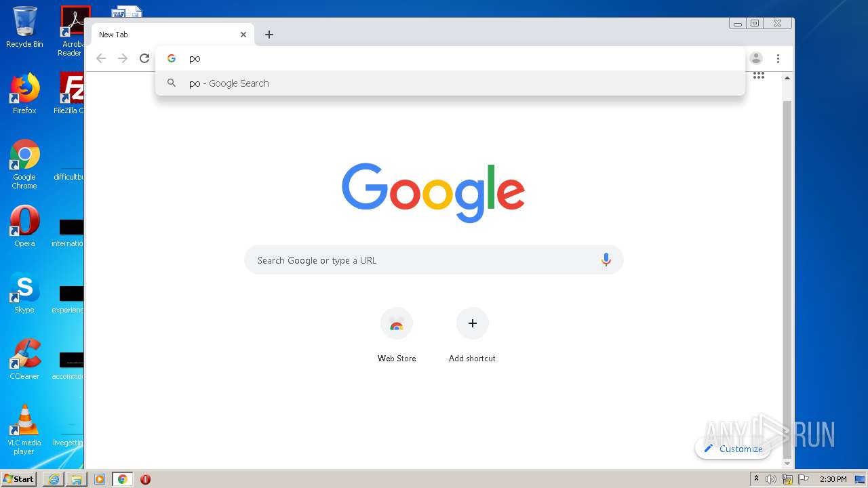Open the Windows Start menu
868x488 pixels.
[x=19, y=479]
